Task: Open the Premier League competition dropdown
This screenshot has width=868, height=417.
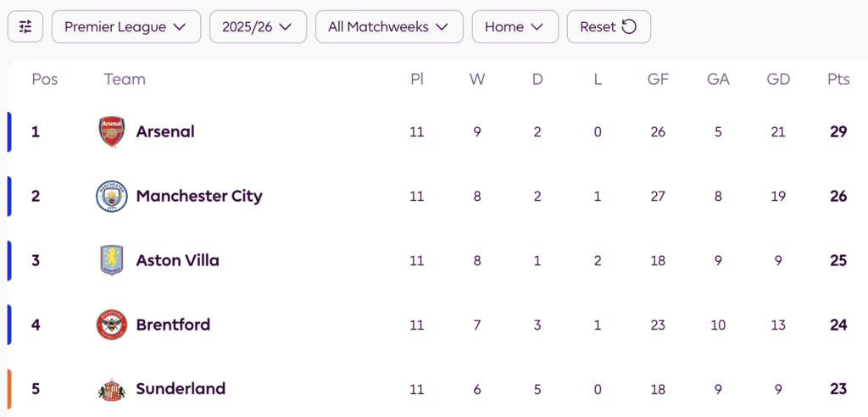Action: click(x=125, y=27)
